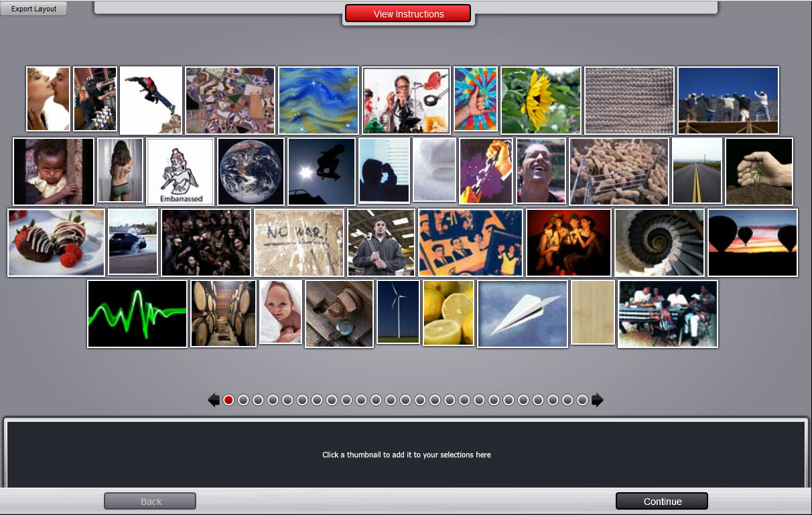Click the Back button
This screenshot has height=515, width=812.
tap(150, 502)
